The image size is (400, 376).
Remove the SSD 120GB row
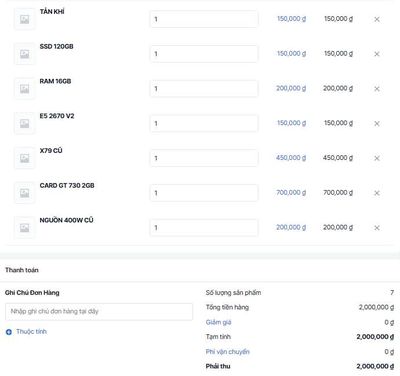pyautogui.click(x=377, y=54)
